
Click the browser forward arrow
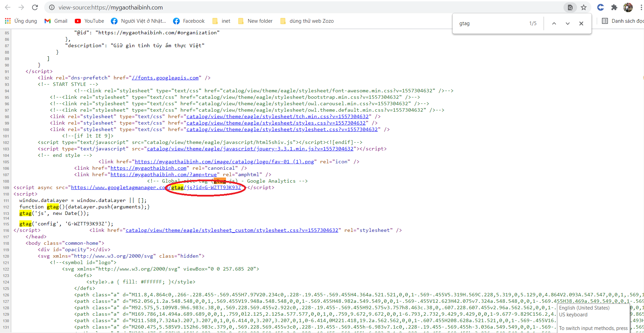[21, 7]
